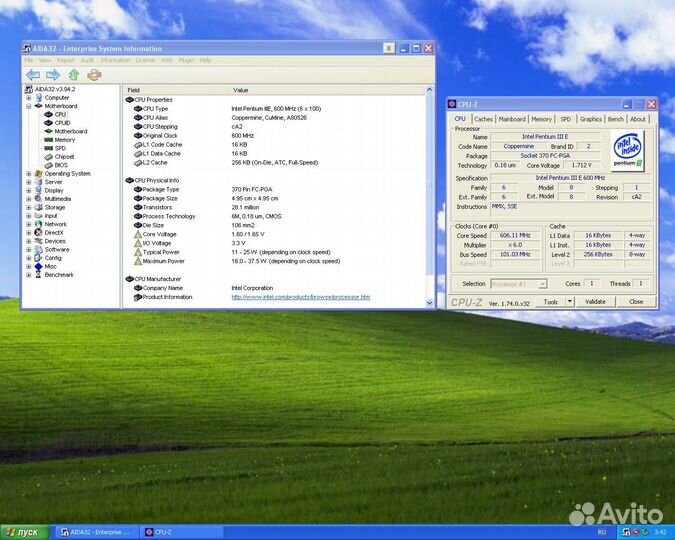This screenshot has height=540, width=675.
Task: Open the Report menu in AIDA32
Action: click(65, 60)
